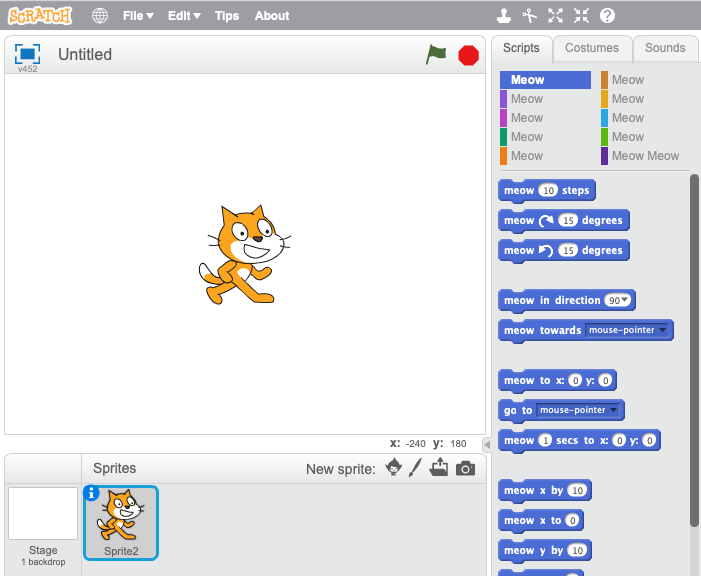Switch stage to full screen mode

(27, 54)
